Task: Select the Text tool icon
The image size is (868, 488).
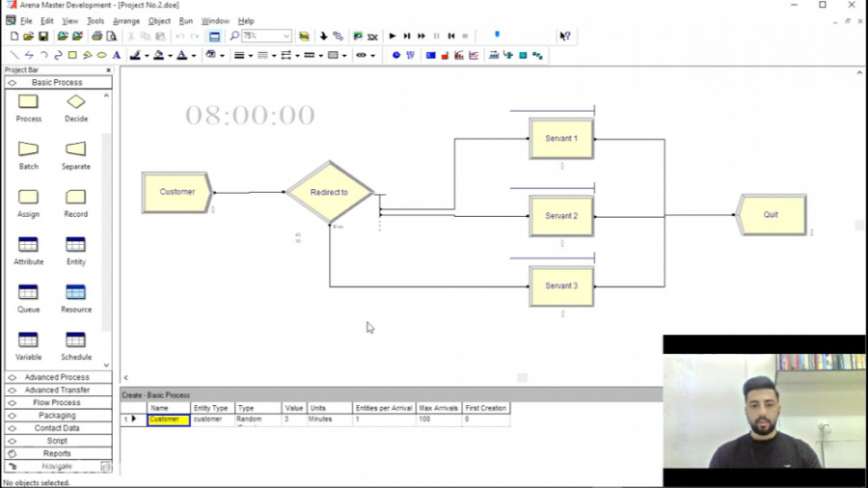Action: pos(117,55)
